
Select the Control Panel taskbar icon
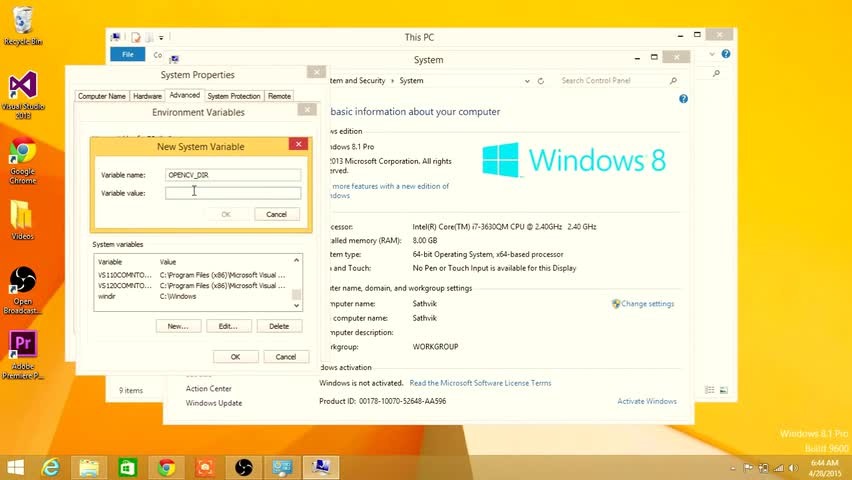click(x=282, y=467)
